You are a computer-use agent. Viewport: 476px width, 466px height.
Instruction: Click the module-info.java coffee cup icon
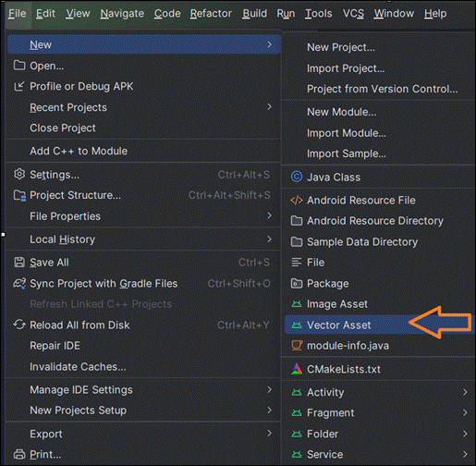coord(297,346)
